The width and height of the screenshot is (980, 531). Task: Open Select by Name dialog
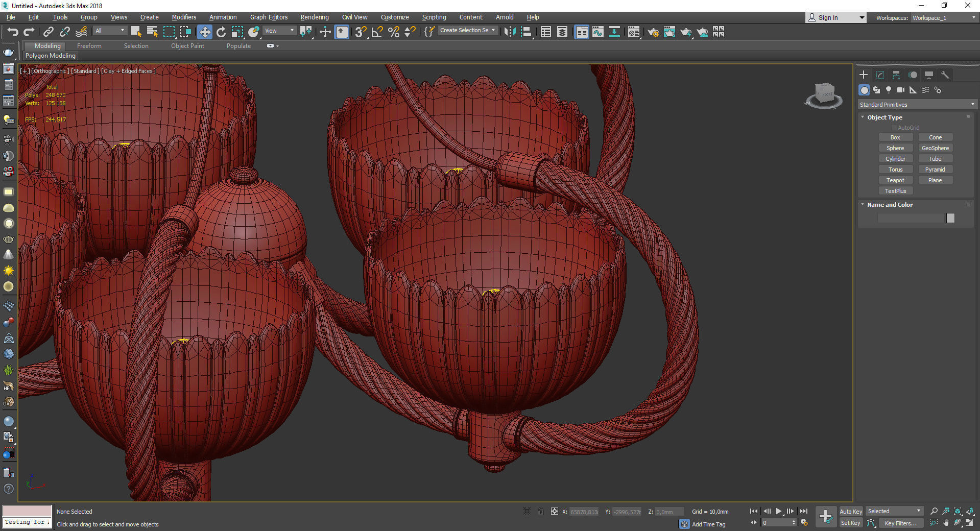[x=152, y=32]
